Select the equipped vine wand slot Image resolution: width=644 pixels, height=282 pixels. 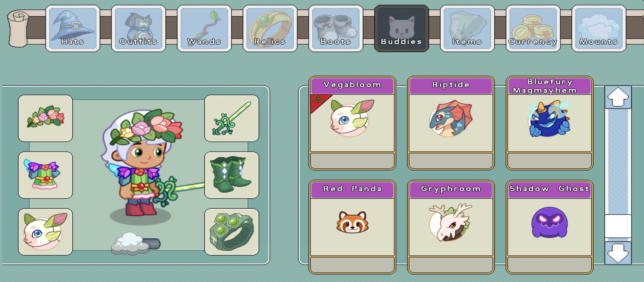tap(232, 118)
